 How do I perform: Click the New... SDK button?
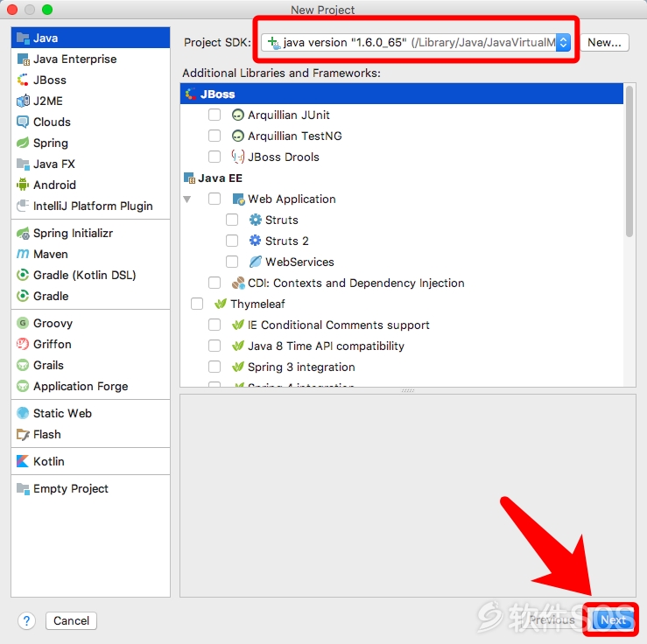coord(604,43)
